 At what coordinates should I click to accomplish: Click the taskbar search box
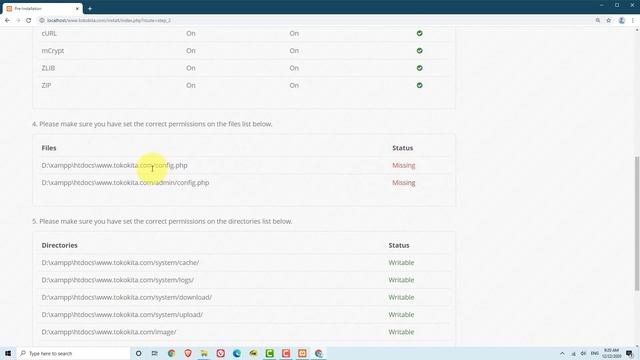(73, 353)
